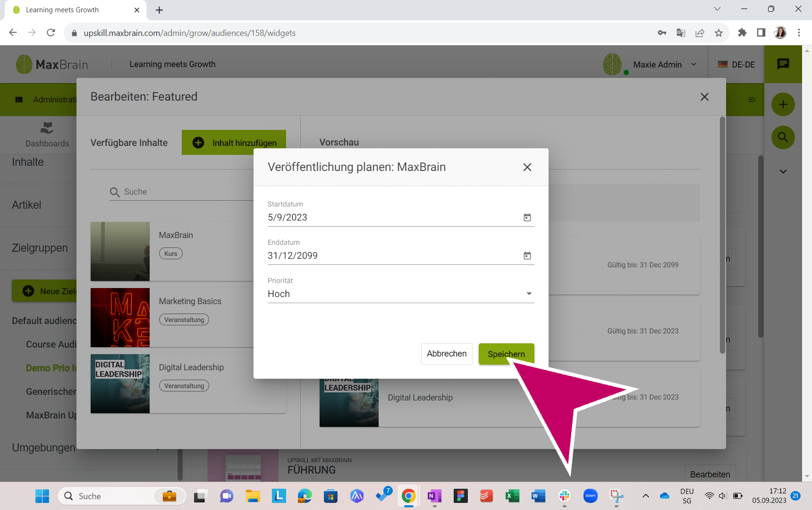812x510 pixels.
Task: Open the Enddatum calendar picker icon
Action: coord(527,255)
